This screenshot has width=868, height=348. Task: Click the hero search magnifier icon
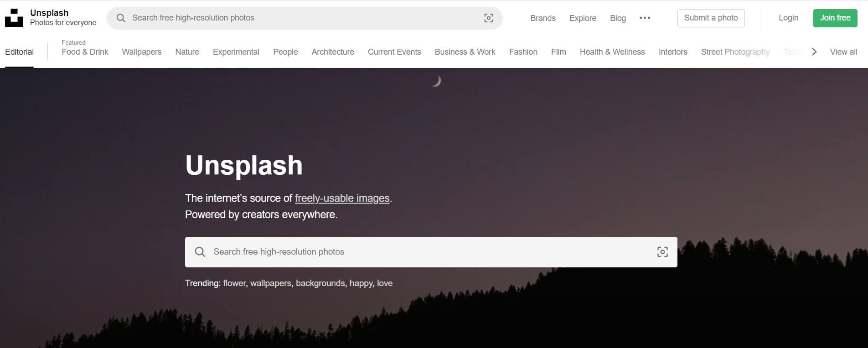200,252
